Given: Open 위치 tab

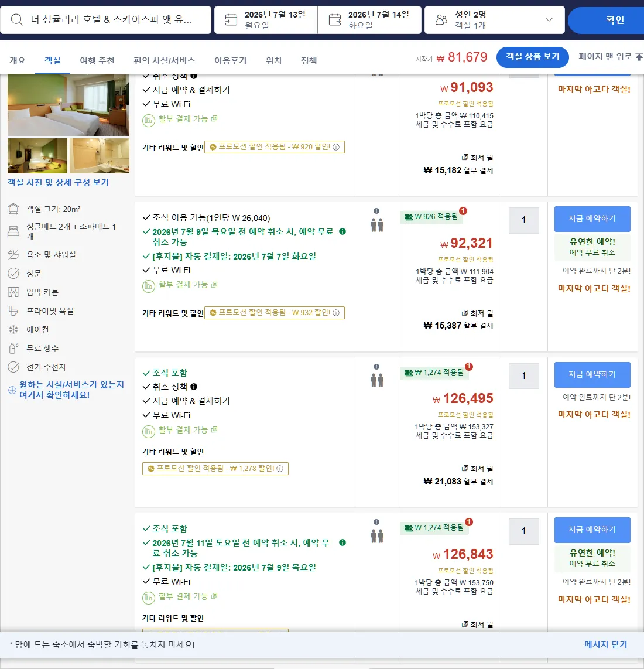Looking at the screenshot, I should [x=274, y=60].
